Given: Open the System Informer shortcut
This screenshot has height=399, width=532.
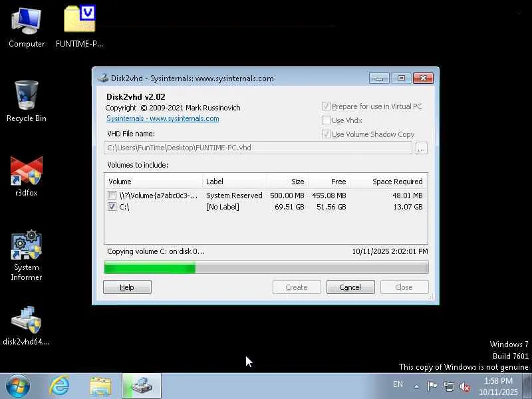Looking at the screenshot, I should point(27,255).
